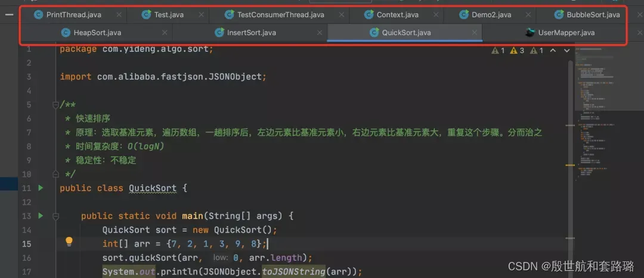Click the main method name on line 13
Image resolution: width=644 pixels, height=278 pixels.
tap(193, 216)
